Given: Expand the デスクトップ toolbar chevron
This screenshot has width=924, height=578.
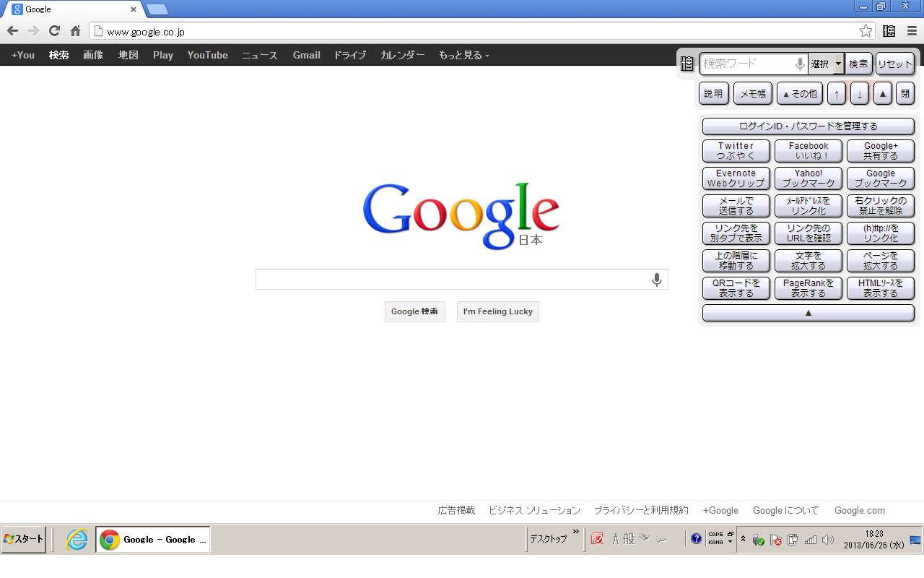Looking at the screenshot, I should [576, 532].
